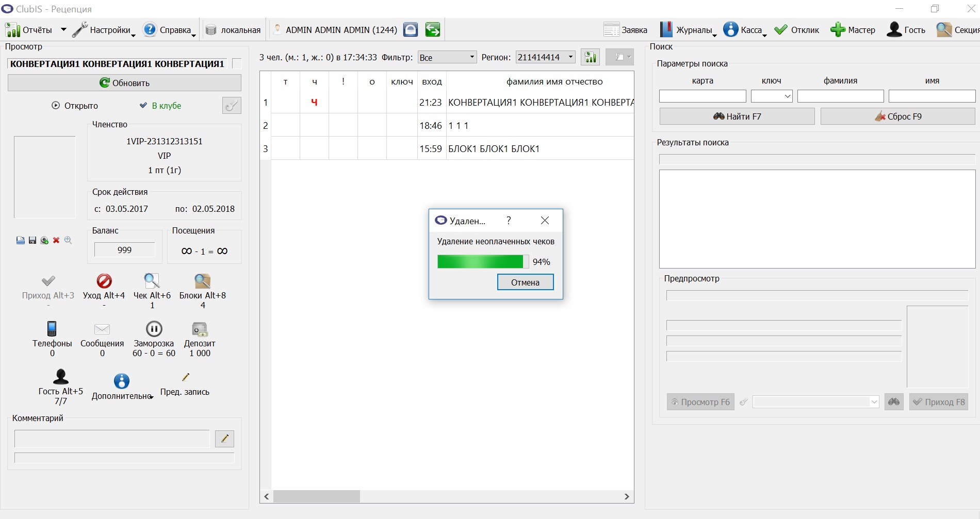Click the Найти F7 button

(x=737, y=116)
